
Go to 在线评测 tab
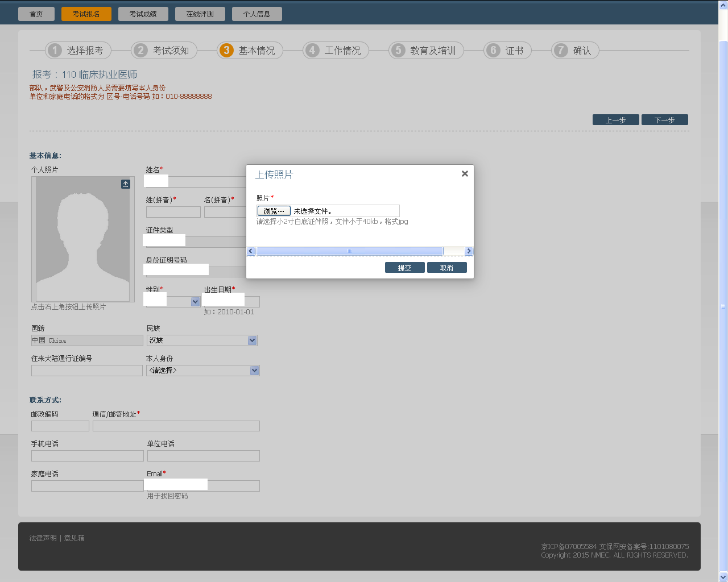200,14
